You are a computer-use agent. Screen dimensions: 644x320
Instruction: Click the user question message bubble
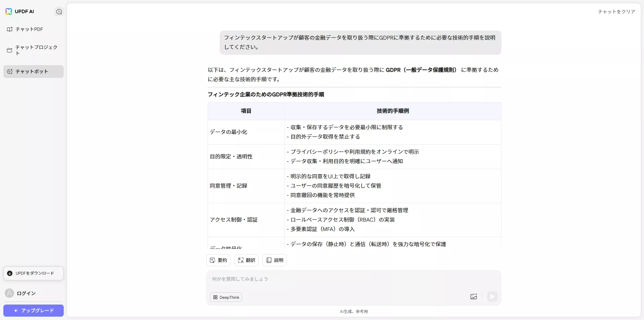point(360,43)
